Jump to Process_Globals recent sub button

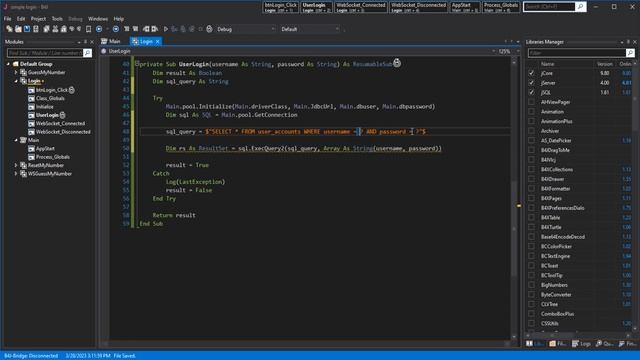pyautogui.click(x=501, y=7)
